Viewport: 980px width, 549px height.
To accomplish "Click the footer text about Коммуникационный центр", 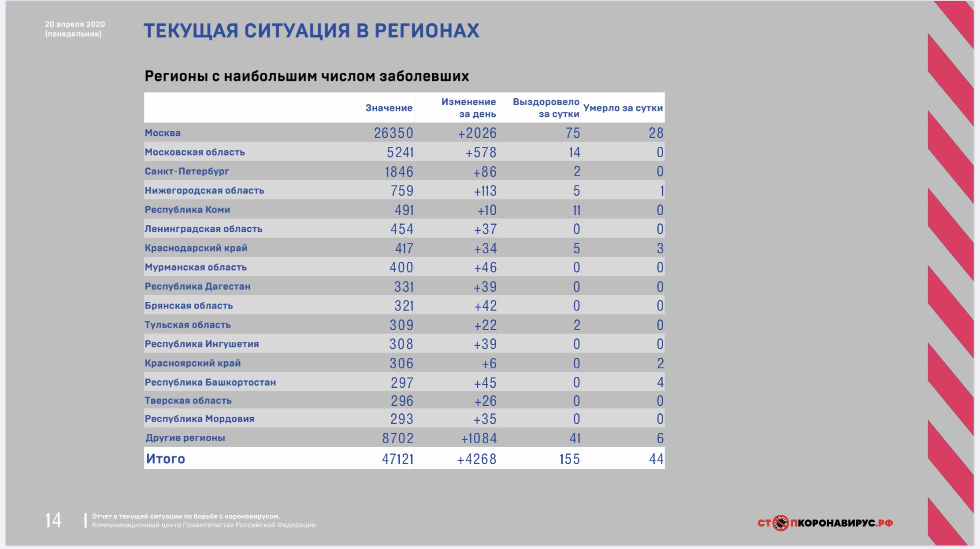I will (204, 525).
